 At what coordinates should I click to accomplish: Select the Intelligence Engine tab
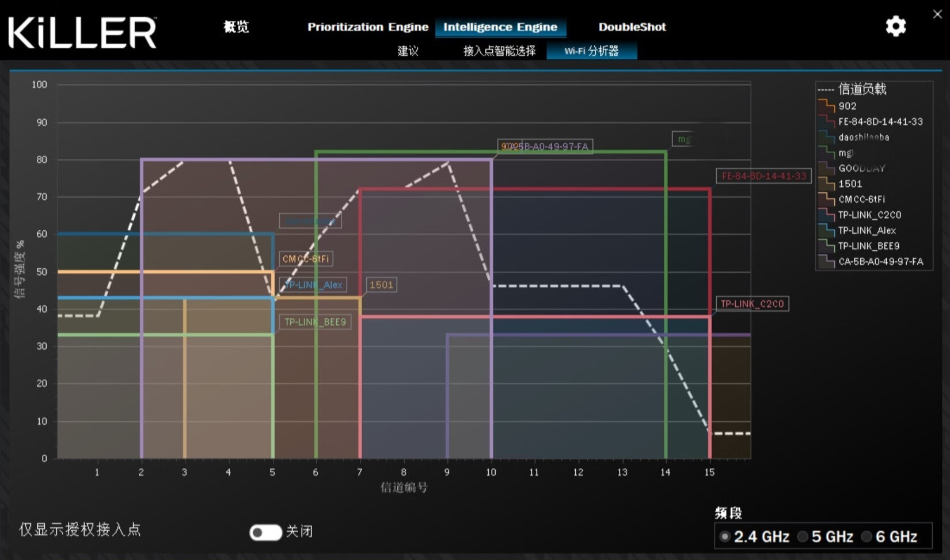[500, 27]
